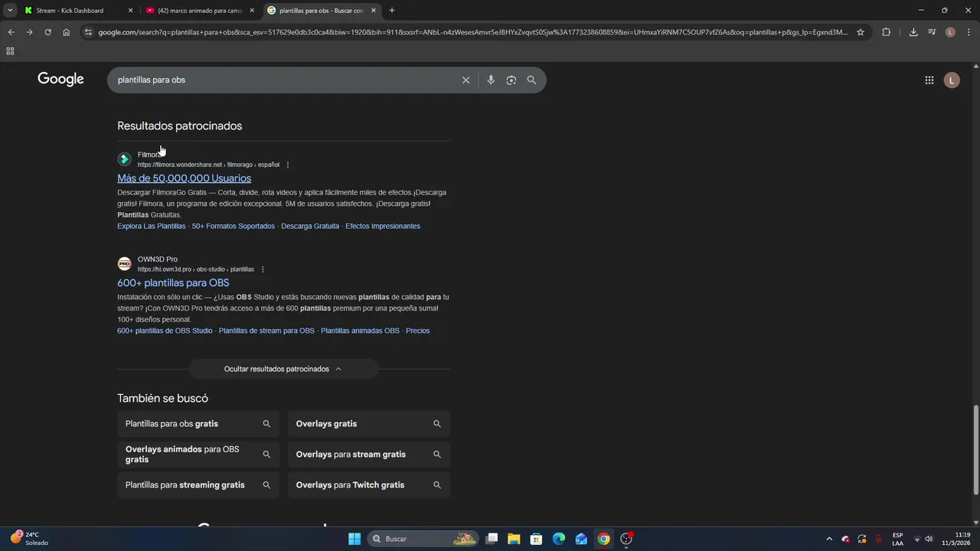
Task: Search Plantillas para streaming gratis suggestion
Action: coord(198,485)
